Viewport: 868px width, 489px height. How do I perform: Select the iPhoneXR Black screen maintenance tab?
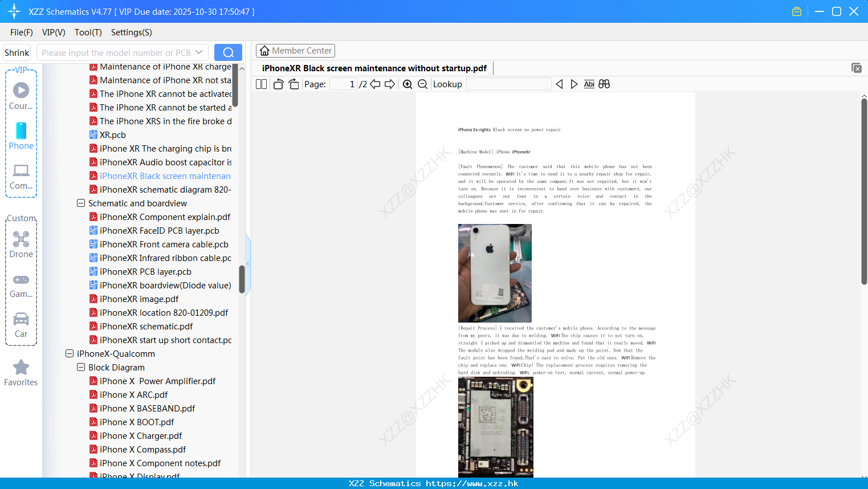coord(374,68)
